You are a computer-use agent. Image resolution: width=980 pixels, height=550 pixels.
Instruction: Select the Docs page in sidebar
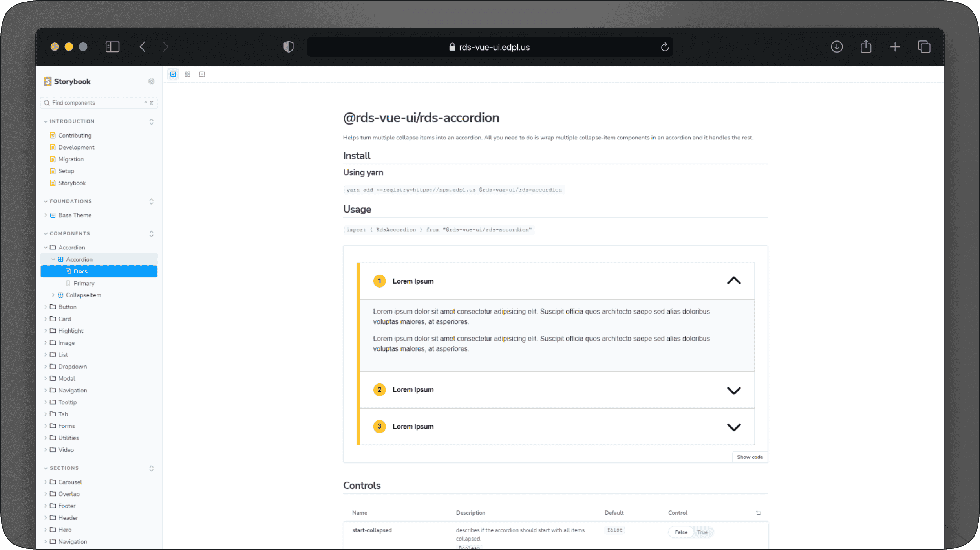tap(99, 271)
